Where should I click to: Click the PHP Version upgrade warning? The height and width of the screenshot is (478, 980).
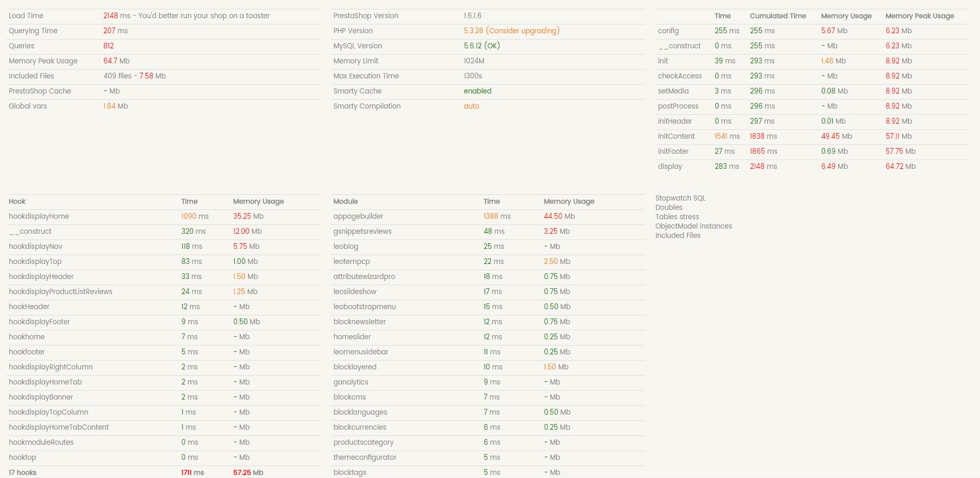pyautogui.click(x=511, y=31)
